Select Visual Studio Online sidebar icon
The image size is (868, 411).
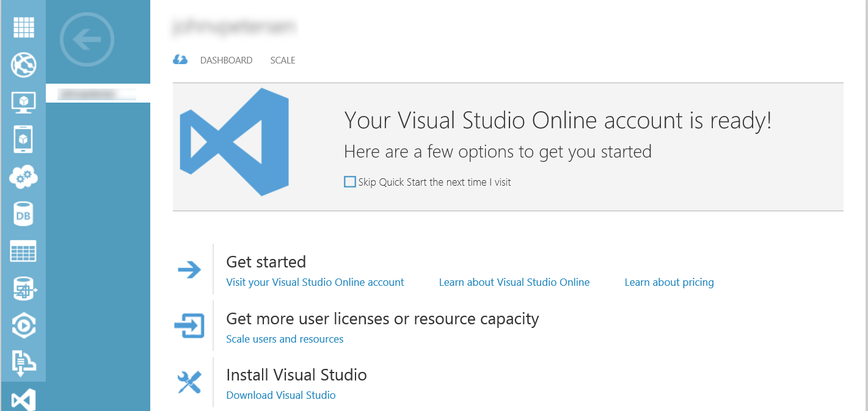tap(23, 400)
